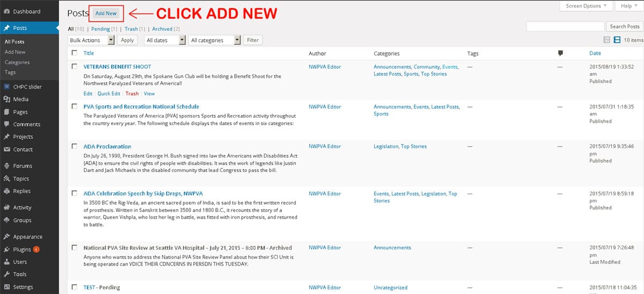The image size is (644, 294).
Task: Open Media via its sidebar icon
Action: click(x=6, y=99)
